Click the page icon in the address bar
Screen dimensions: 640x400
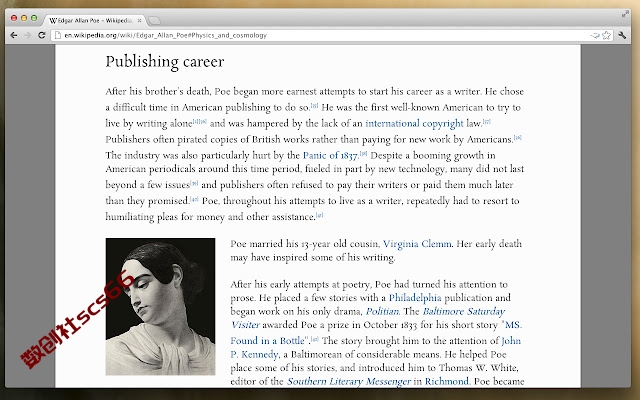pos(58,36)
